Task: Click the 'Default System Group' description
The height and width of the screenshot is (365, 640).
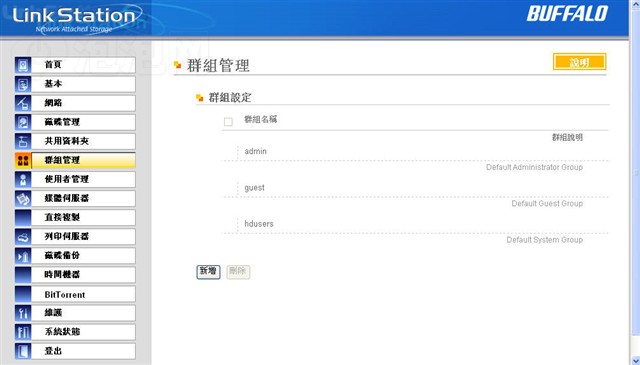Action: [x=544, y=240]
